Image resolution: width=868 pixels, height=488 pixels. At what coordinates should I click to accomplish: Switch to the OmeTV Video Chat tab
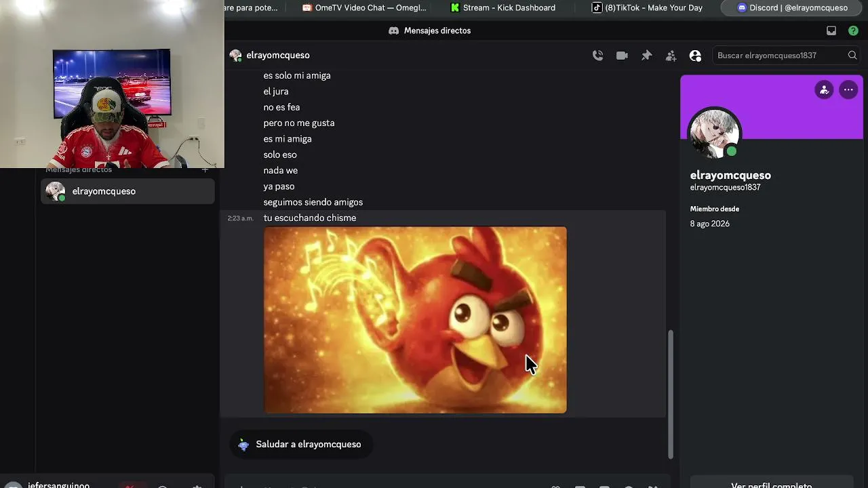click(365, 8)
